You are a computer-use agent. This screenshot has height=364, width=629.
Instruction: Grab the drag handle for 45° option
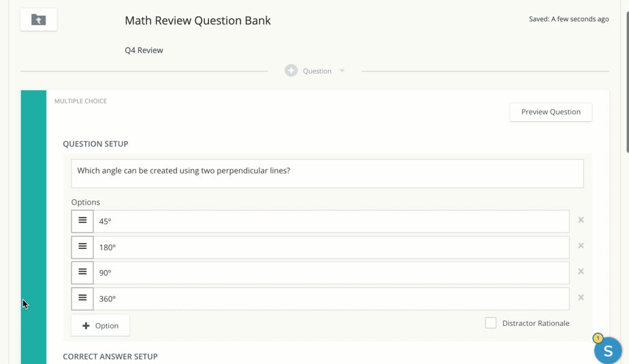click(82, 221)
